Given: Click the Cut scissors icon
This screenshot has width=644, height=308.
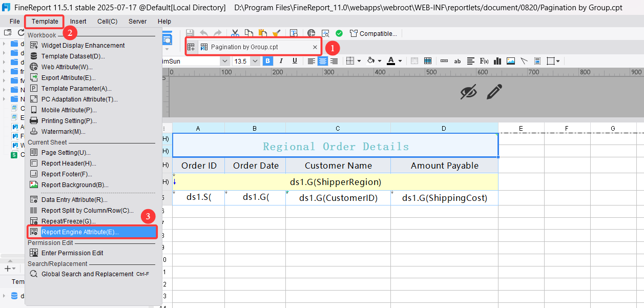Looking at the screenshot, I should coord(235,33).
